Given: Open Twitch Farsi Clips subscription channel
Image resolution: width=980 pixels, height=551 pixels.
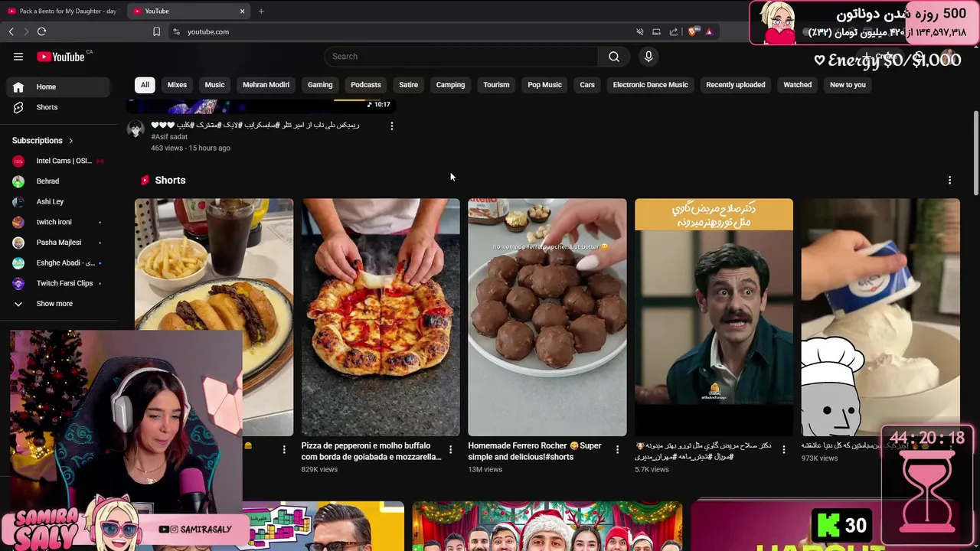Looking at the screenshot, I should click(58, 283).
